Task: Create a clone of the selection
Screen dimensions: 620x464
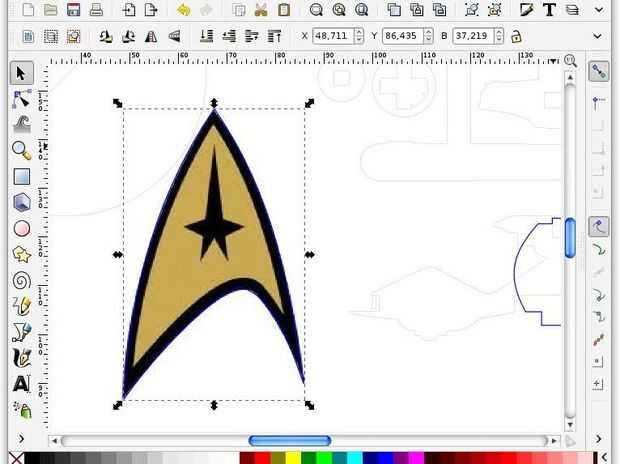Action: (416, 9)
